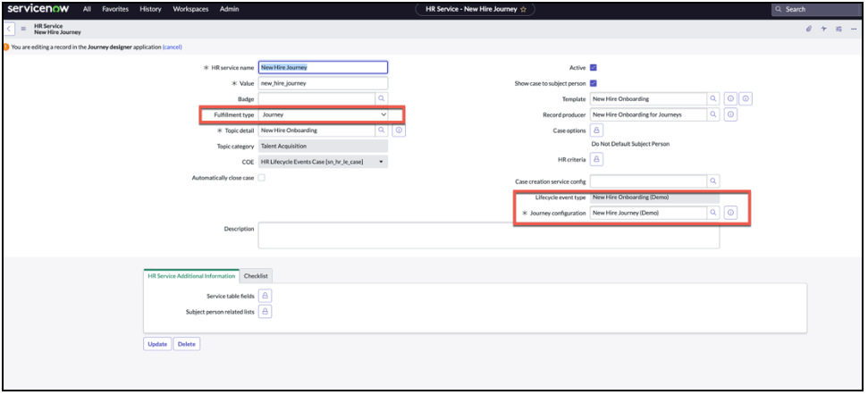Uncheck the Active checkbox

[594, 68]
